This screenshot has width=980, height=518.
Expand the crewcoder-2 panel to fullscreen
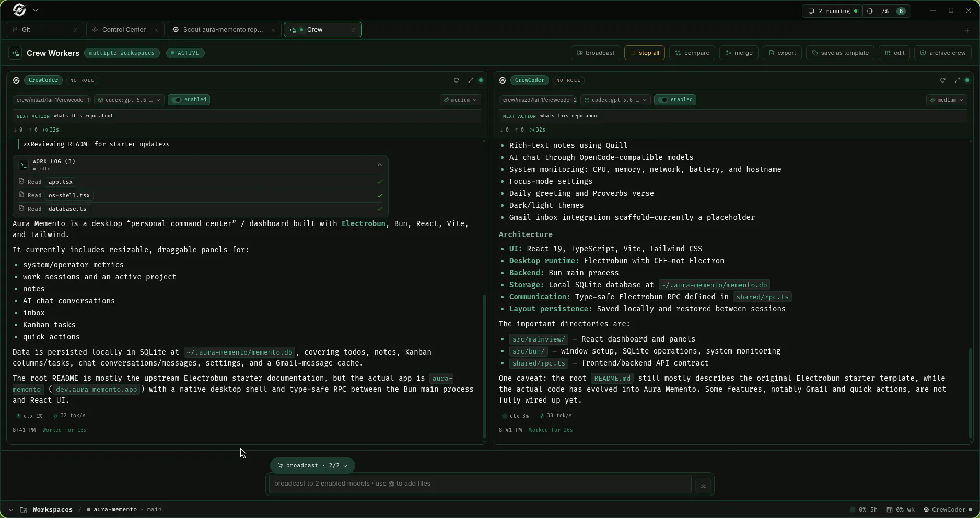(x=957, y=80)
